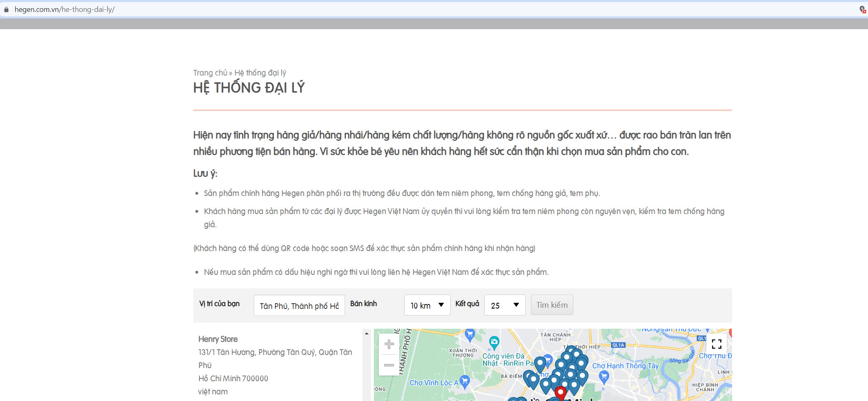Click the hegen.com.vn address bar URL
Viewport: 868px width, 401px height.
(x=64, y=9)
